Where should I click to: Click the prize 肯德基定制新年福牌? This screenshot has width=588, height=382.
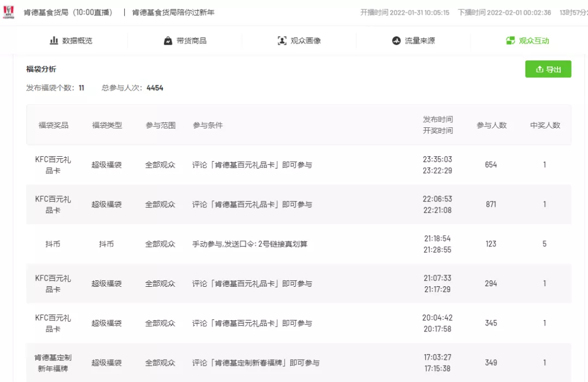coord(53,363)
